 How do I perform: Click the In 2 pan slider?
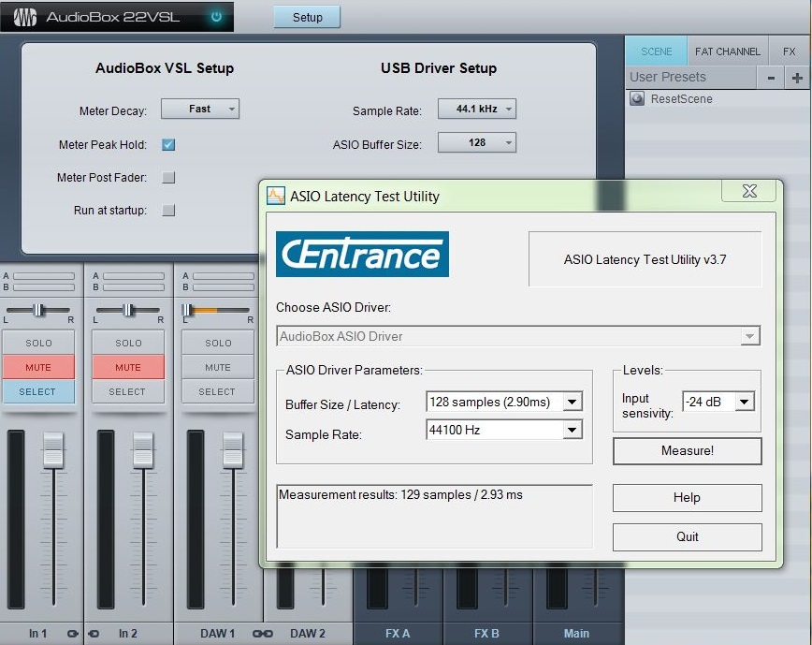point(128,310)
